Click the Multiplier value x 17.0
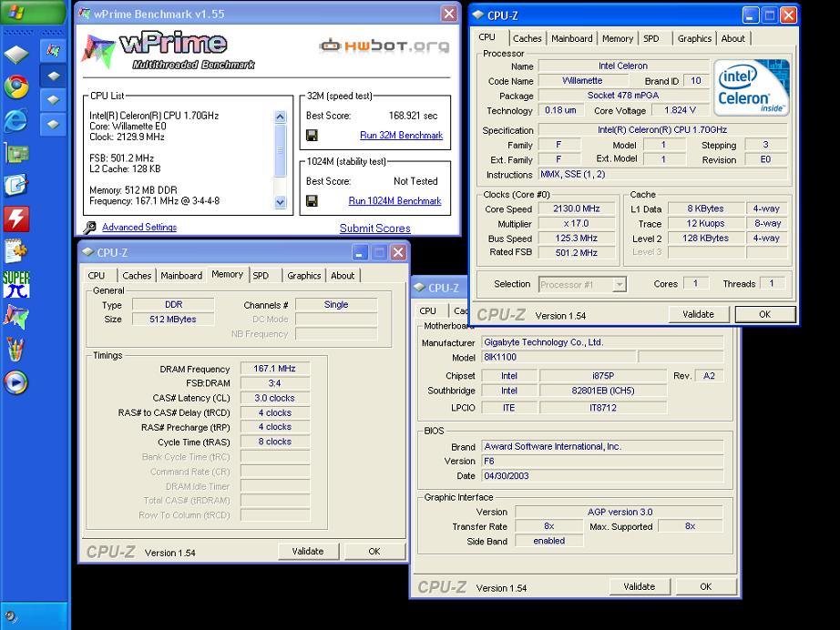Screen dimensions: 840x630 (x=577, y=224)
